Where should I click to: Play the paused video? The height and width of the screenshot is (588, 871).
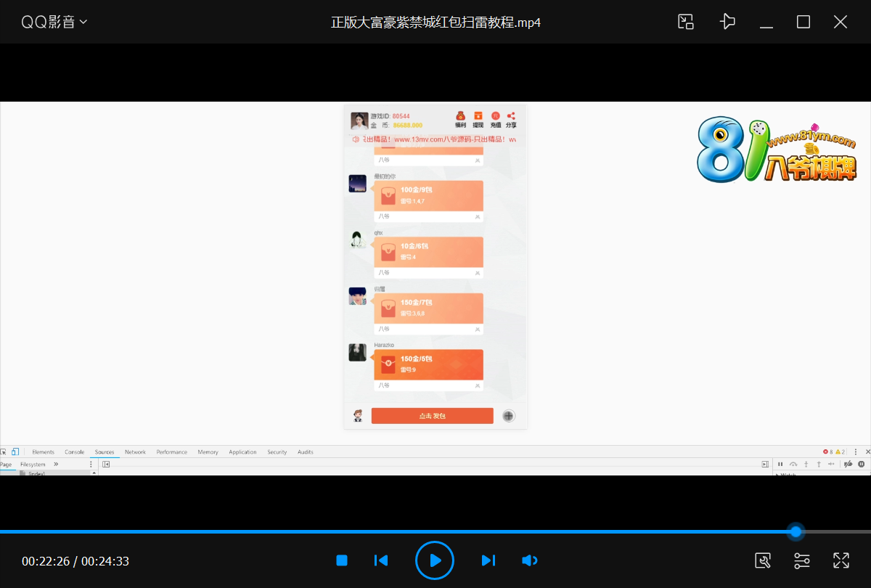(435, 560)
